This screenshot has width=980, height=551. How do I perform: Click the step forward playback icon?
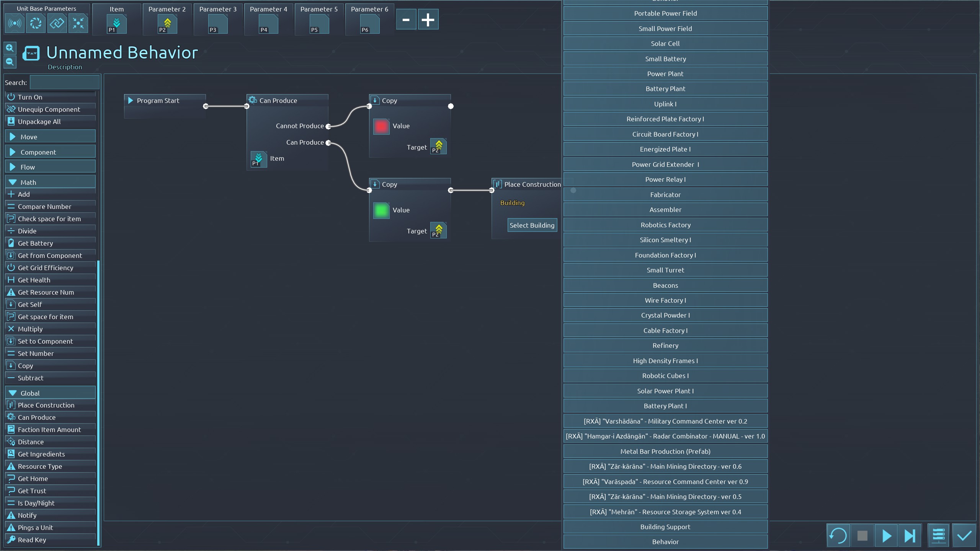coord(910,536)
